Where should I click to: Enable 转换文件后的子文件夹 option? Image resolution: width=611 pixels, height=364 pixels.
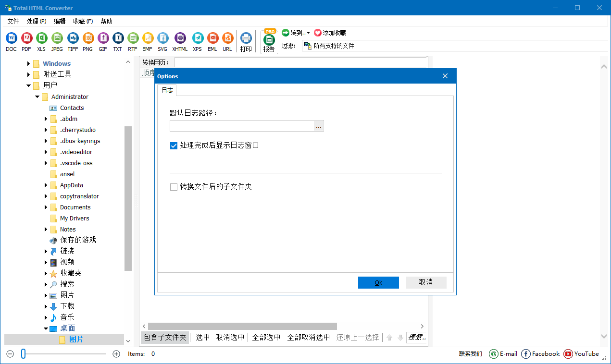coord(174,187)
